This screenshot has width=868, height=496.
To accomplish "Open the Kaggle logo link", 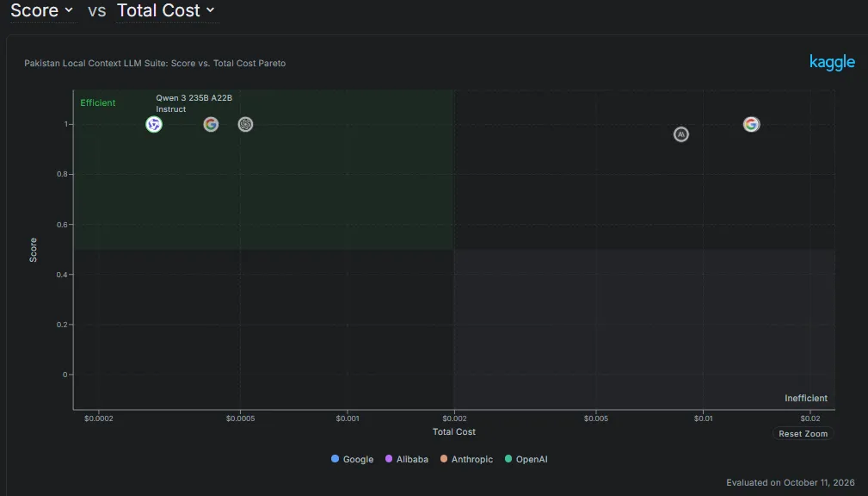I will coord(832,62).
